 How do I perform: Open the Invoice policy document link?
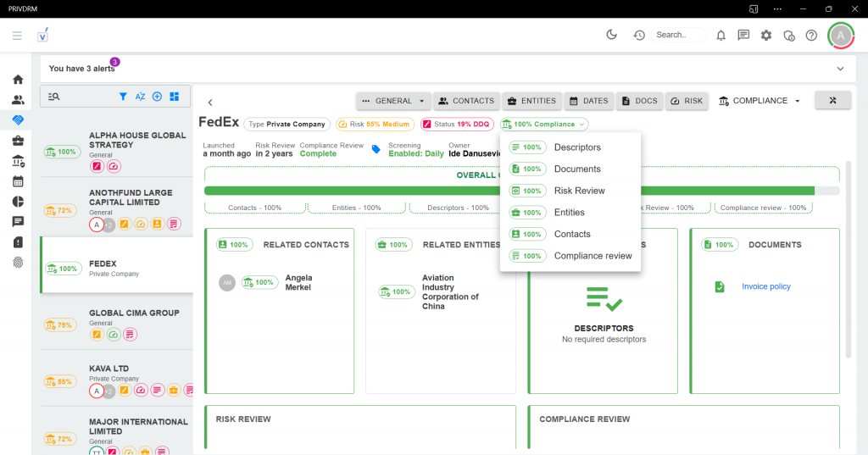tap(765, 286)
